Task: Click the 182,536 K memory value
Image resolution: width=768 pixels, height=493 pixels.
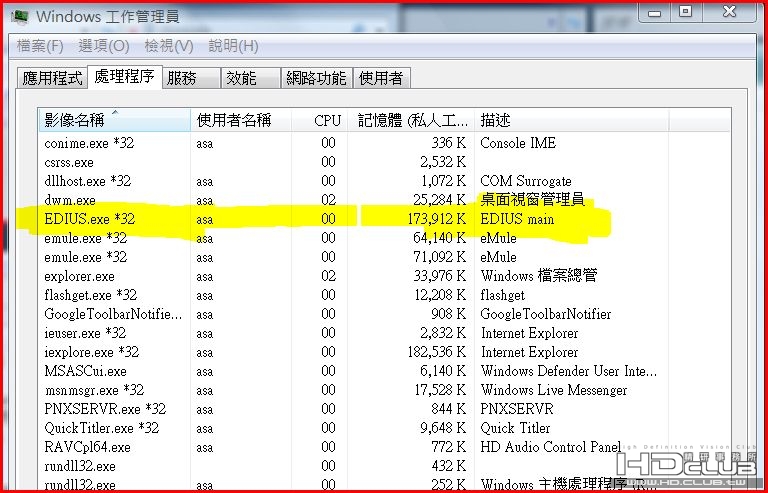Action: (437, 352)
